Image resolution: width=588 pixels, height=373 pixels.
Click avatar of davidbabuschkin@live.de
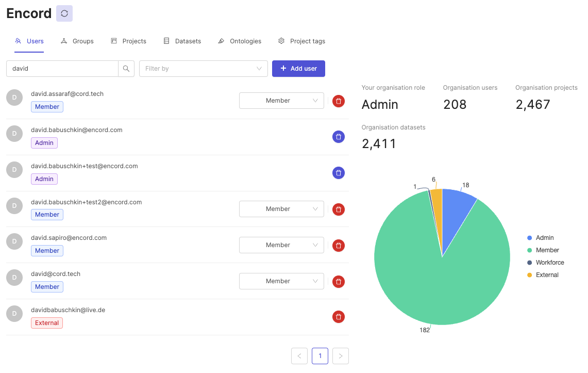[14, 314]
